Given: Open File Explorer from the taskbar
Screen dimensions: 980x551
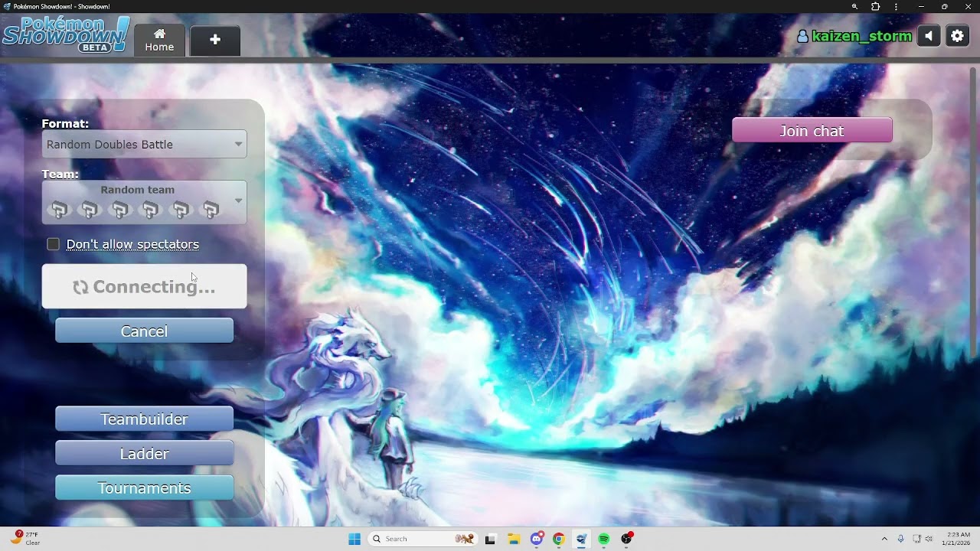Looking at the screenshot, I should tap(514, 539).
